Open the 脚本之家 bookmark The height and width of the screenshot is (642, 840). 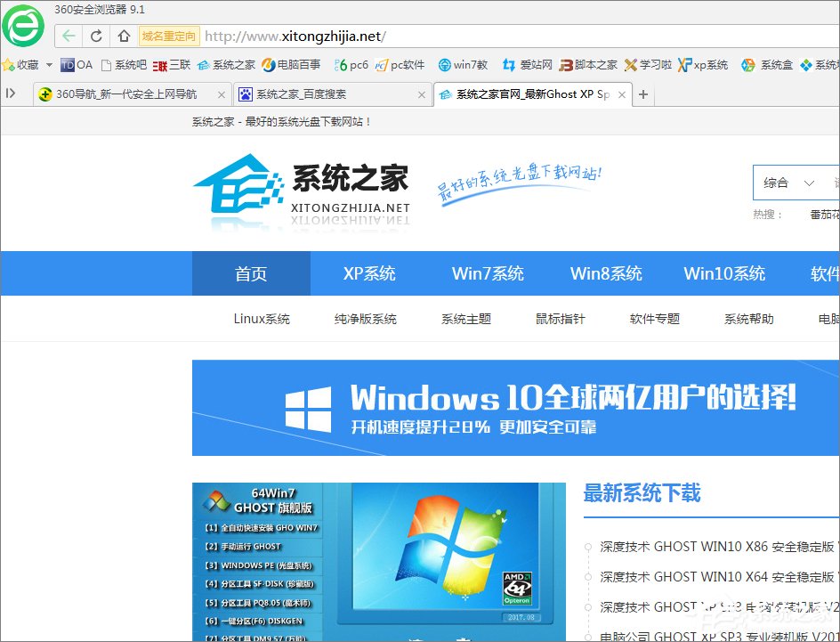[587, 65]
